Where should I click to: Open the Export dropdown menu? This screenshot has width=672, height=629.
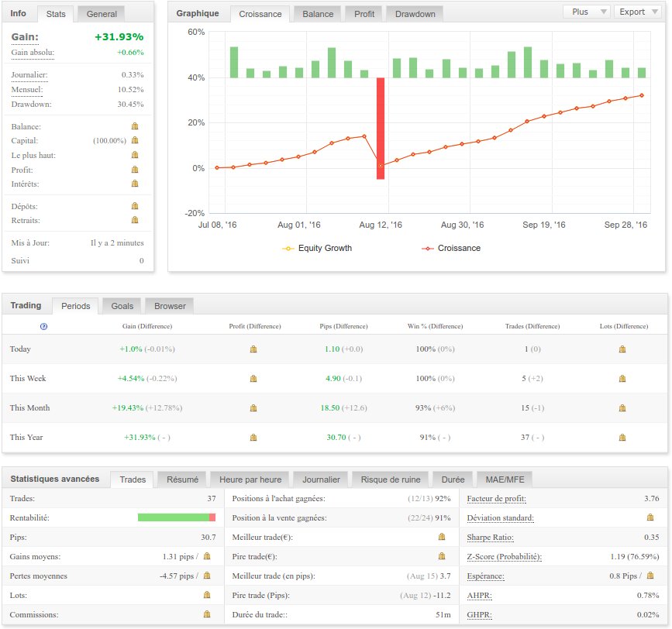[x=637, y=12]
